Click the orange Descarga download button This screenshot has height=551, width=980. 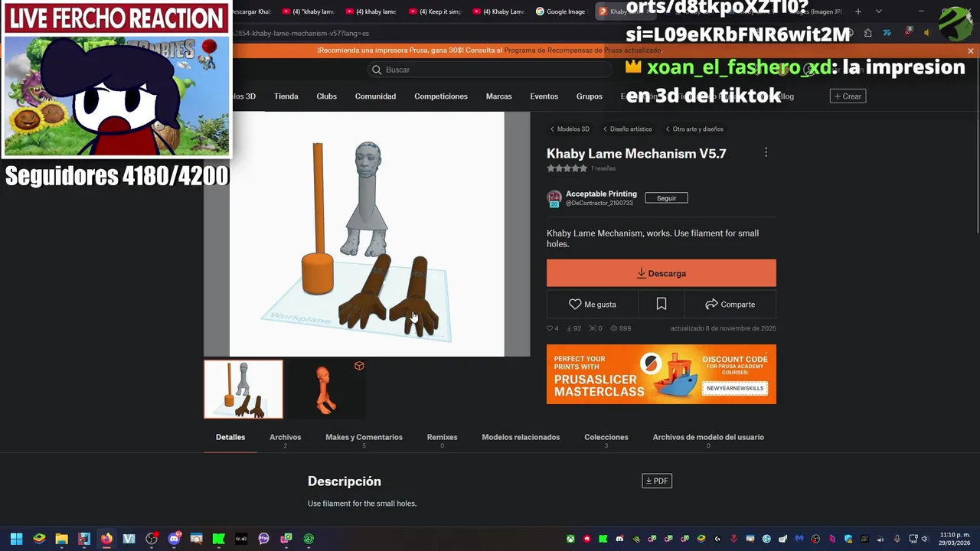[x=661, y=273]
